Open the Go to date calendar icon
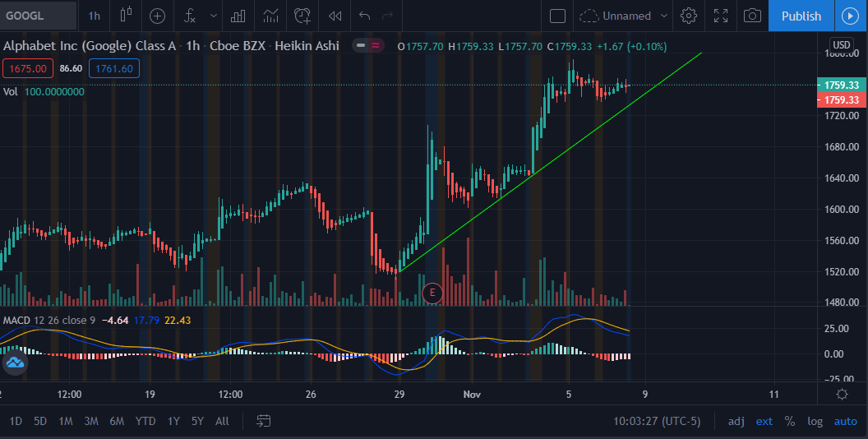The image size is (868, 439). 264,421
